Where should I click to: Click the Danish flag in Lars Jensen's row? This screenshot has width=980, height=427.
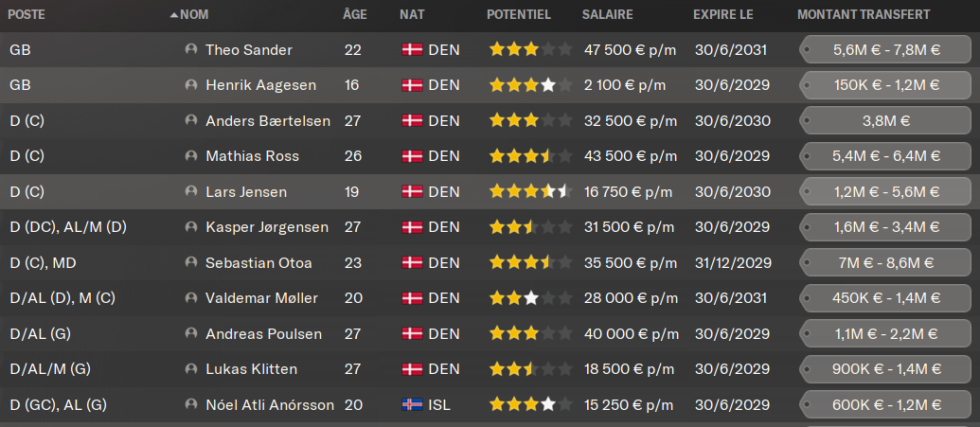coord(412,192)
